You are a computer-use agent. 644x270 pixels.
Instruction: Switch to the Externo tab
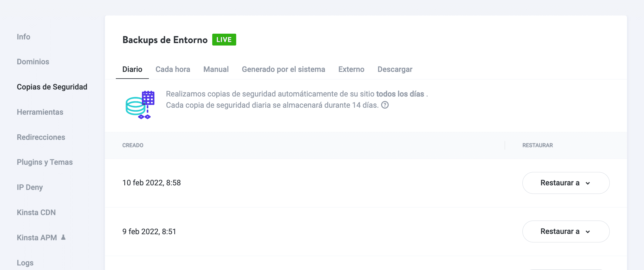click(x=351, y=69)
